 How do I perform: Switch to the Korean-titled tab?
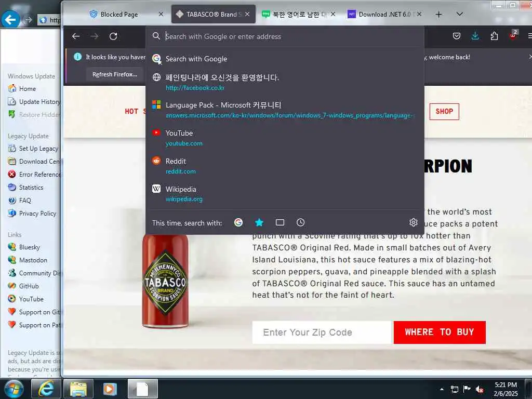[299, 14]
